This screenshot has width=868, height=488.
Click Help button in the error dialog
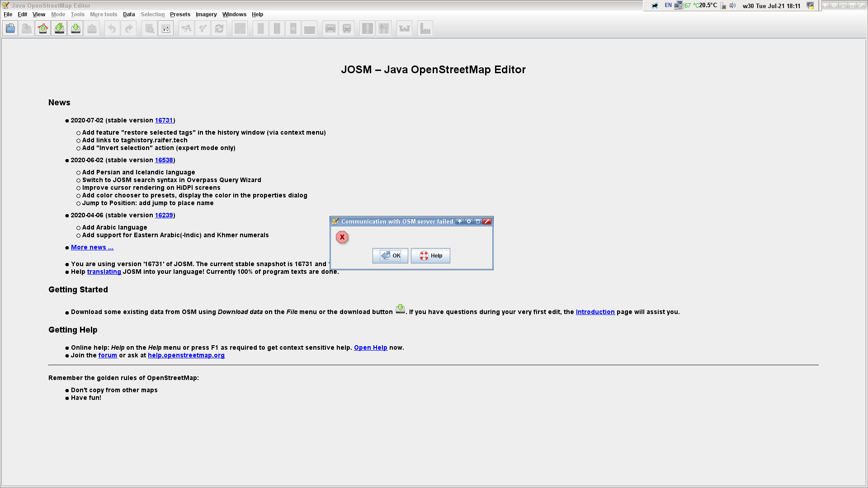[430, 256]
